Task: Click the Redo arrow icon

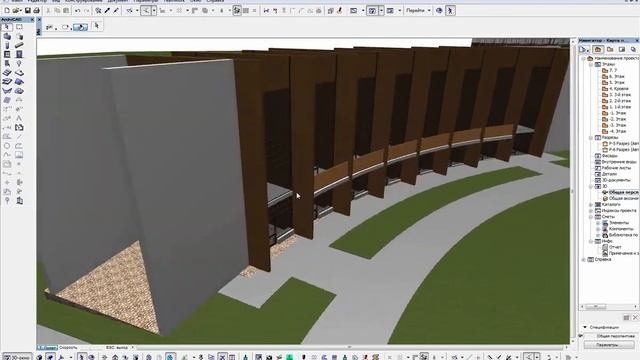Action: (x=87, y=11)
